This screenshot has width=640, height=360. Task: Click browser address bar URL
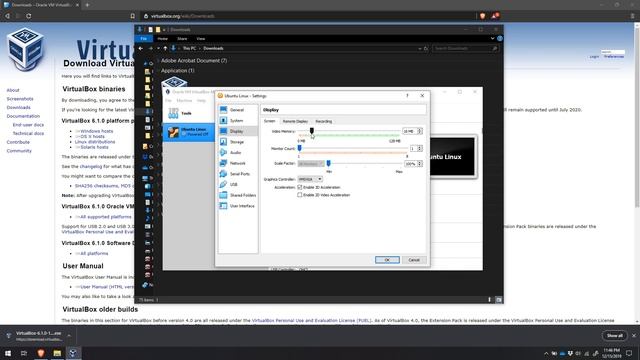click(x=182, y=16)
